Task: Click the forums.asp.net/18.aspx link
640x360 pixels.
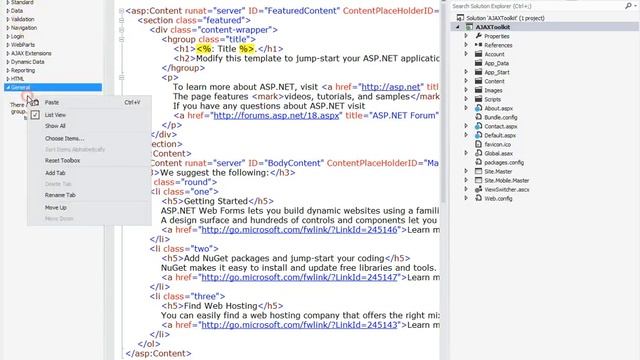Action: point(276,116)
